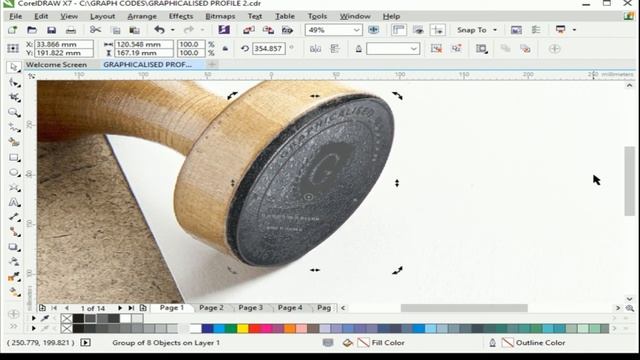
Task: Expand the toolbox with double-chevron
Action: [13, 326]
